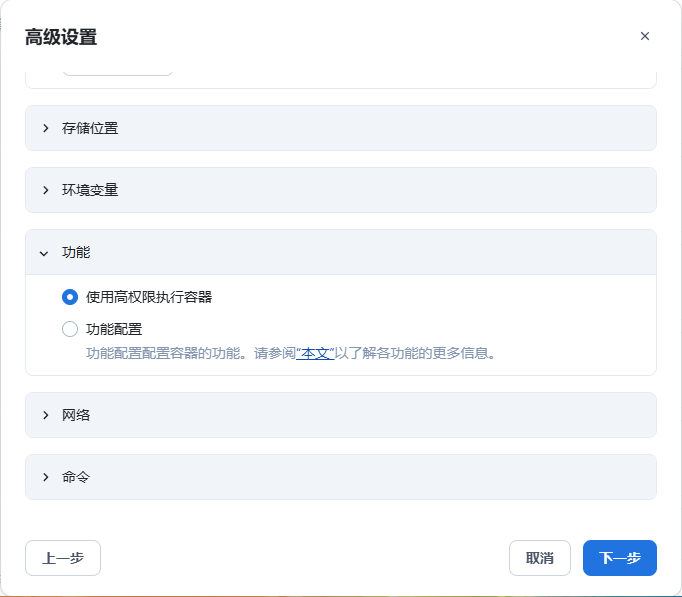
Task: Click the 功能配置 label text
Action: (x=114, y=329)
